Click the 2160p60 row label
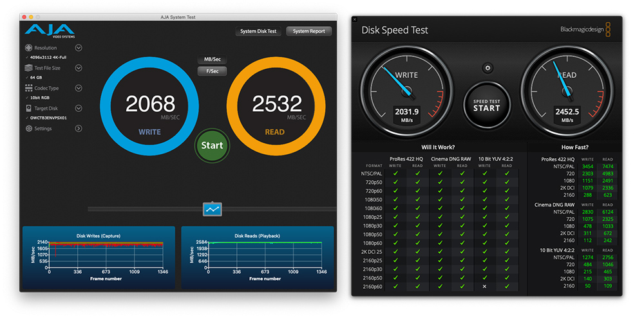The image size is (644, 317). pos(374,286)
